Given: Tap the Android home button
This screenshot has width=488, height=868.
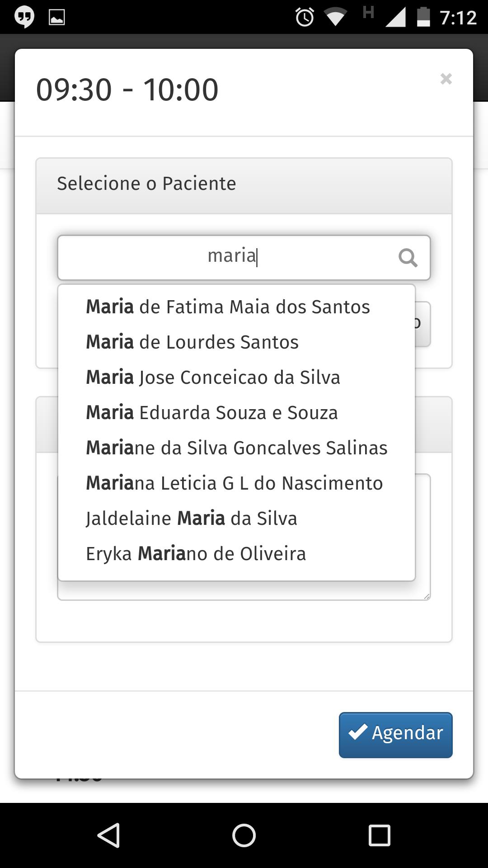Looking at the screenshot, I should click(244, 834).
